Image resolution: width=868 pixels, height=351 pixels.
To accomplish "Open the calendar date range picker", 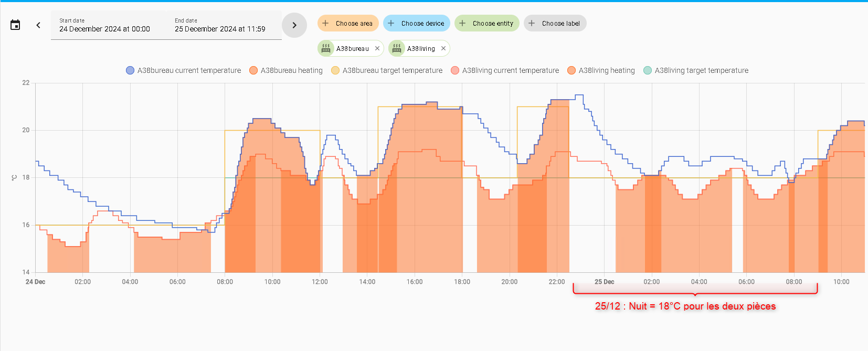I will coord(15,25).
